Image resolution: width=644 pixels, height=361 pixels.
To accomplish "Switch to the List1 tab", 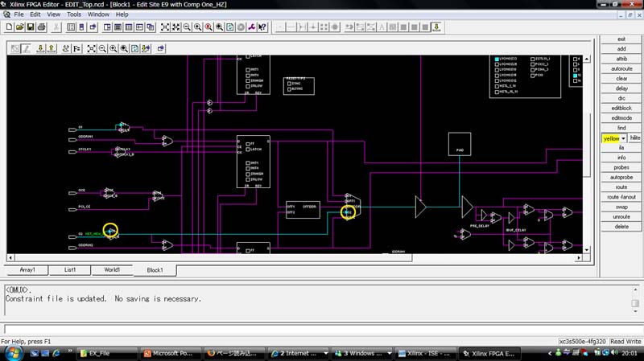I will pyautogui.click(x=70, y=270).
